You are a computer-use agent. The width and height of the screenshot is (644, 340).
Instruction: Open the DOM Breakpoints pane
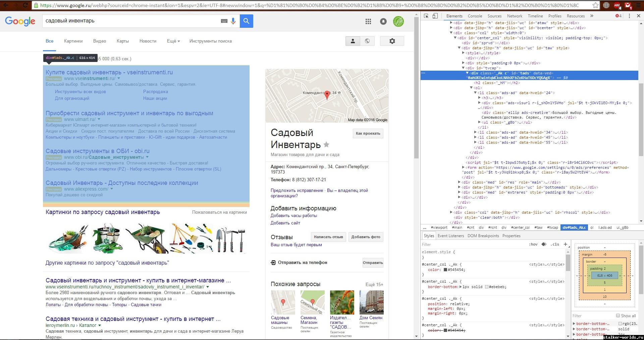pos(483,236)
